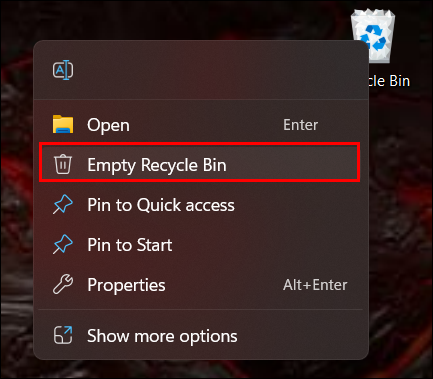
Task: Click the Rename icon atop the context menu
Action: point(63,70)
